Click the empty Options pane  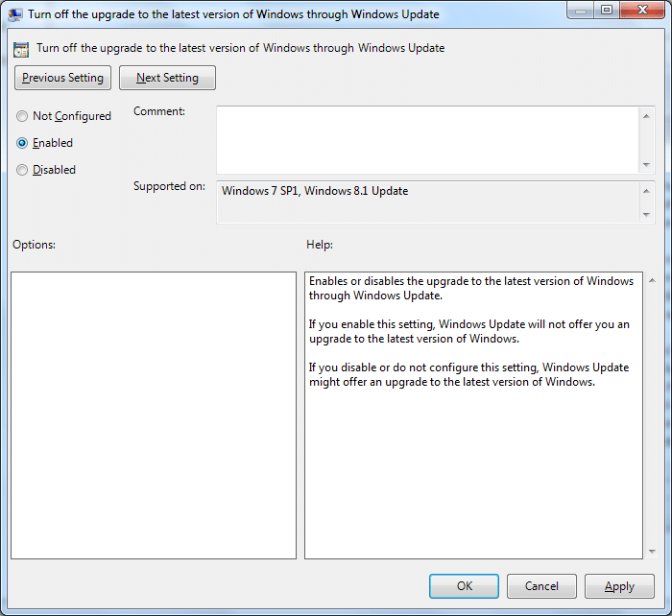[x=154, y=415]
